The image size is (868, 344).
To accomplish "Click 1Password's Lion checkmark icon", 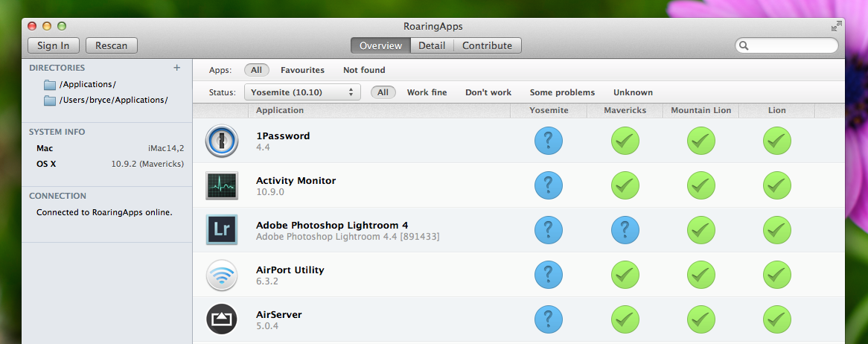I will point(776,141).
